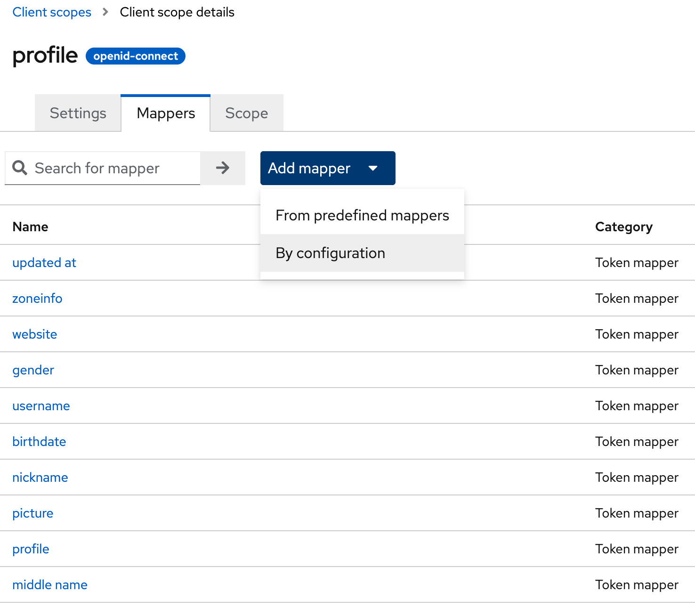Click the magnifying glass search icon
This screenshot has height=616, width=695.
coord(20,168)
